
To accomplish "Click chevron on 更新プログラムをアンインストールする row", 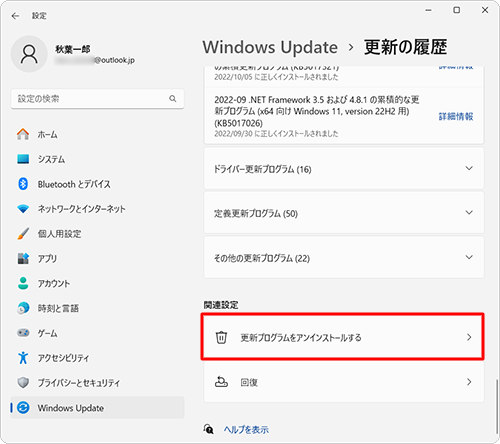I will 469,337.
